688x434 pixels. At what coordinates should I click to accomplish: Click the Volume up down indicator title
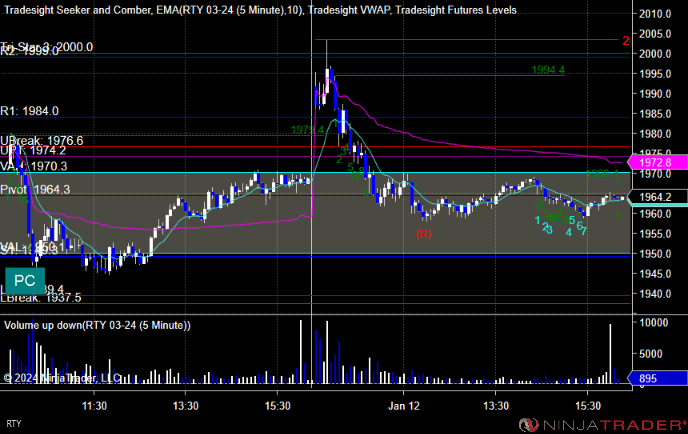97,325
